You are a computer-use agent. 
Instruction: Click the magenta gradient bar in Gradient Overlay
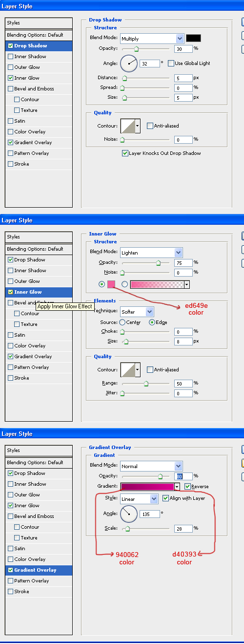click(x=147, y=487)
